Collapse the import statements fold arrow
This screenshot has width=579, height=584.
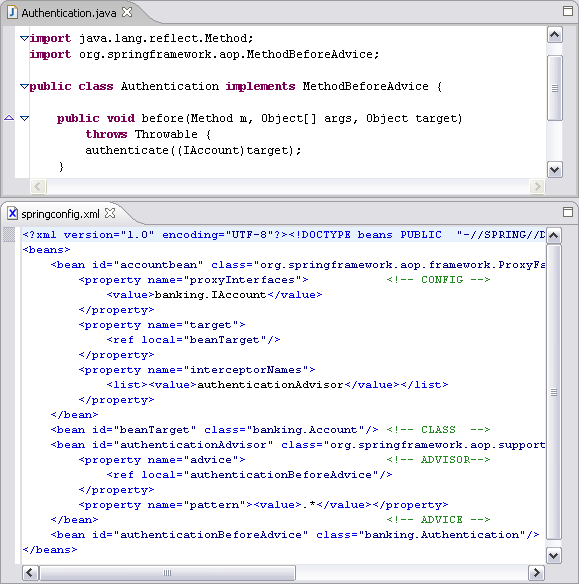coord(24,38)
